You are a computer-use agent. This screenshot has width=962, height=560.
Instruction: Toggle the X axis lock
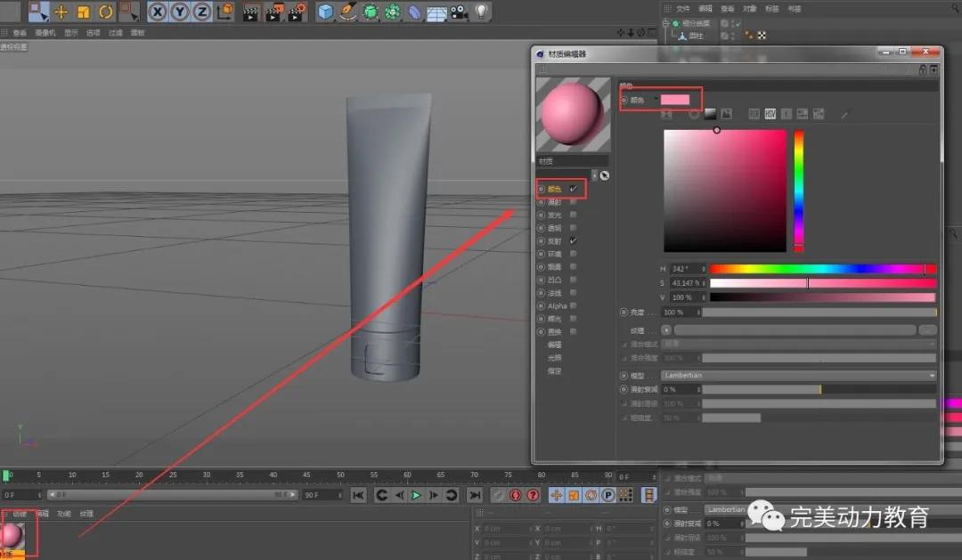coord(158,12)
